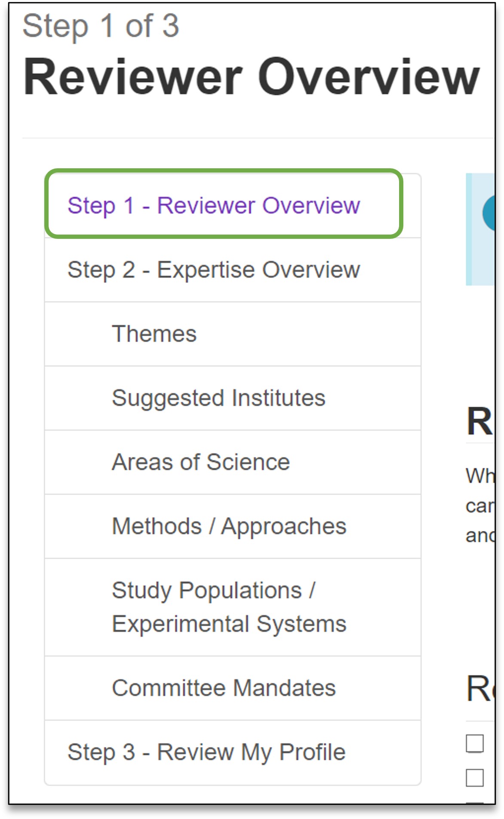The height and width of the screenshot is (819, 504).
Task: Open Suggested Institutes section
Action: (x=218, y=398)
